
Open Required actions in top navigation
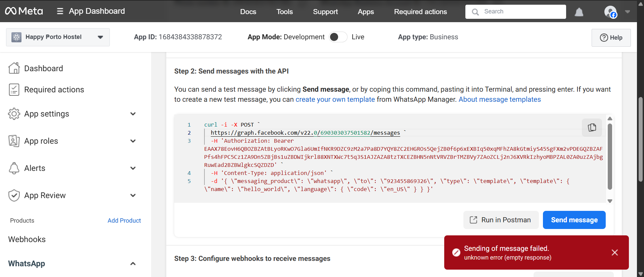420,12
